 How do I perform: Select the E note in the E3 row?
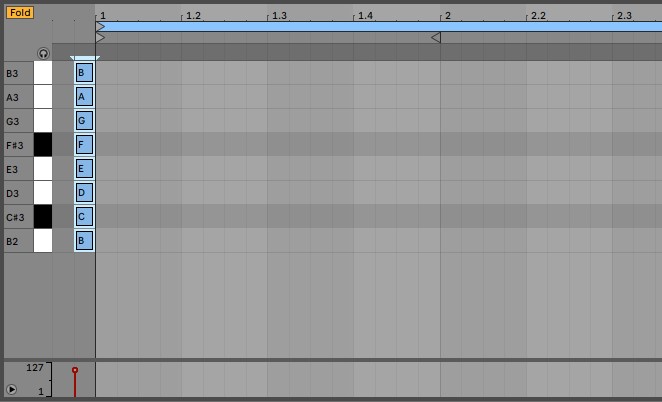point(84,169)
